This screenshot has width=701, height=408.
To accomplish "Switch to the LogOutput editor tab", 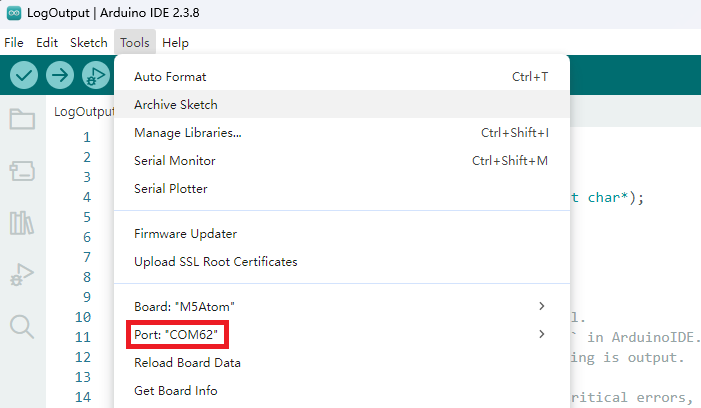I will click(x=84, y=112).
